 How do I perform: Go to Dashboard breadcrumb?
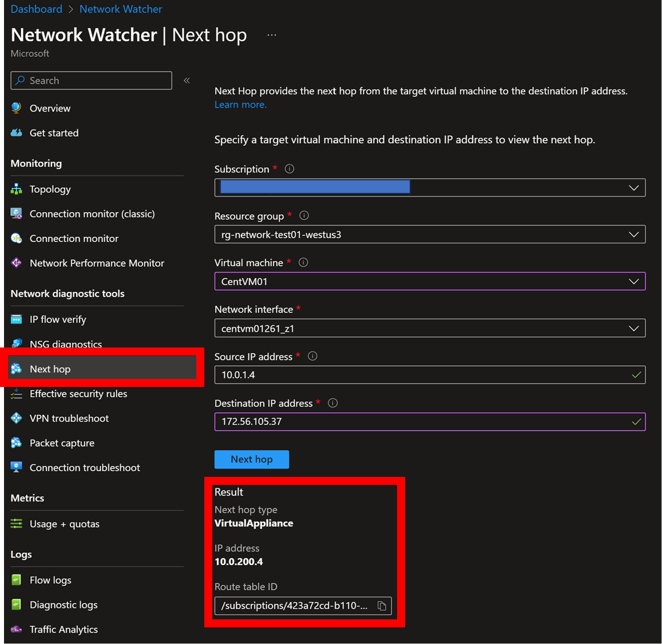[x=36, y=9]
